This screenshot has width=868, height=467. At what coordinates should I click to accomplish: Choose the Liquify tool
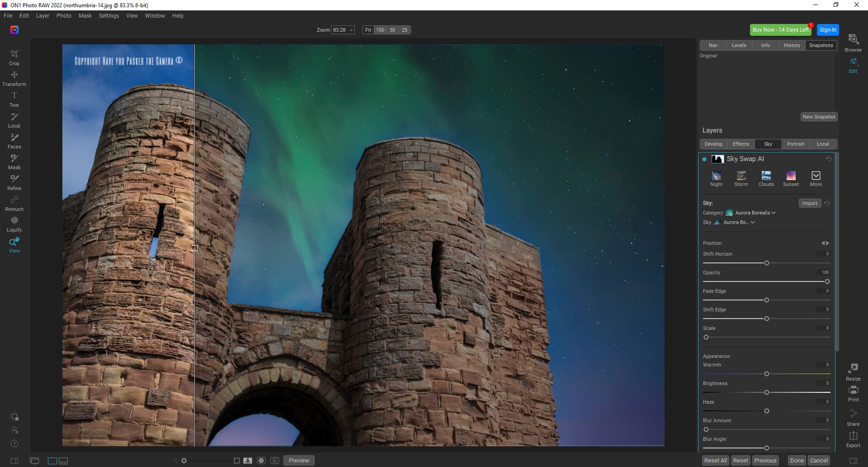pos(14,224)
